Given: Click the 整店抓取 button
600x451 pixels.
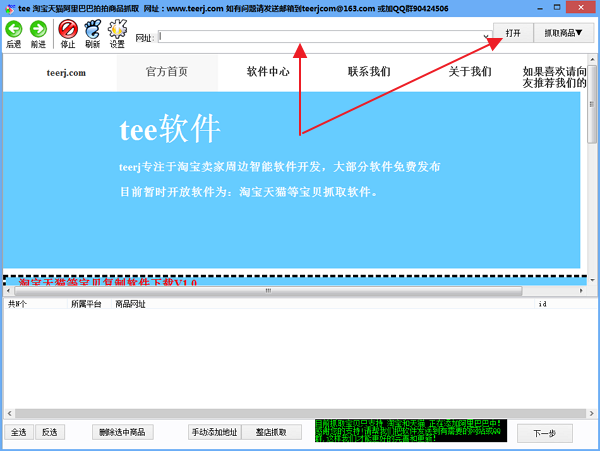Looking at the screenshot, I should [271, 432].
